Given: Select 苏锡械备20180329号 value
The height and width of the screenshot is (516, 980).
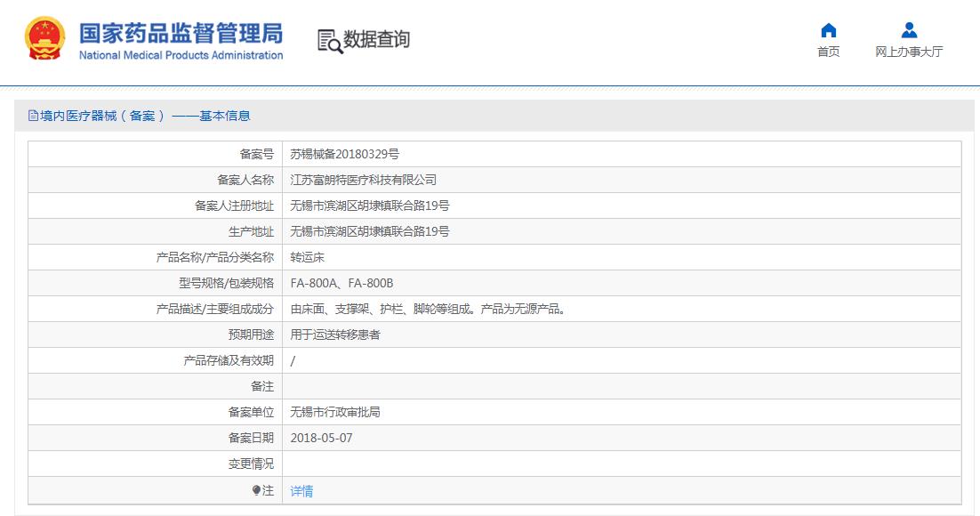Looking at the screenshot, I should point(344,154).
